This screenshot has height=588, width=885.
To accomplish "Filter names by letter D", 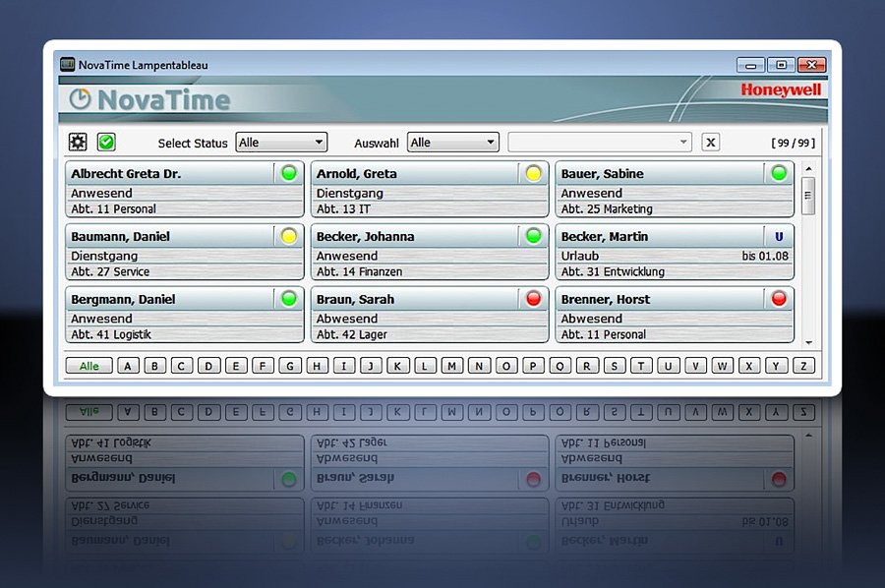I will coord(208,366).
